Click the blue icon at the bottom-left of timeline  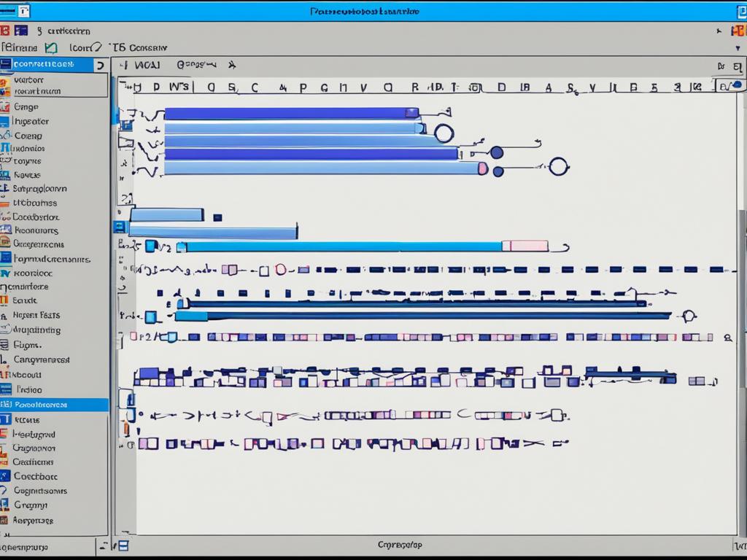tap(123, 545)
